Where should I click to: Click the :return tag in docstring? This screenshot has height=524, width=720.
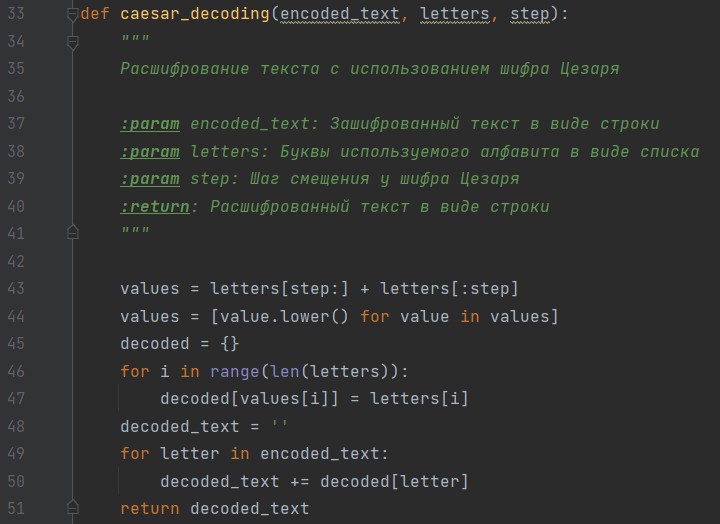[x=154, y=207]
